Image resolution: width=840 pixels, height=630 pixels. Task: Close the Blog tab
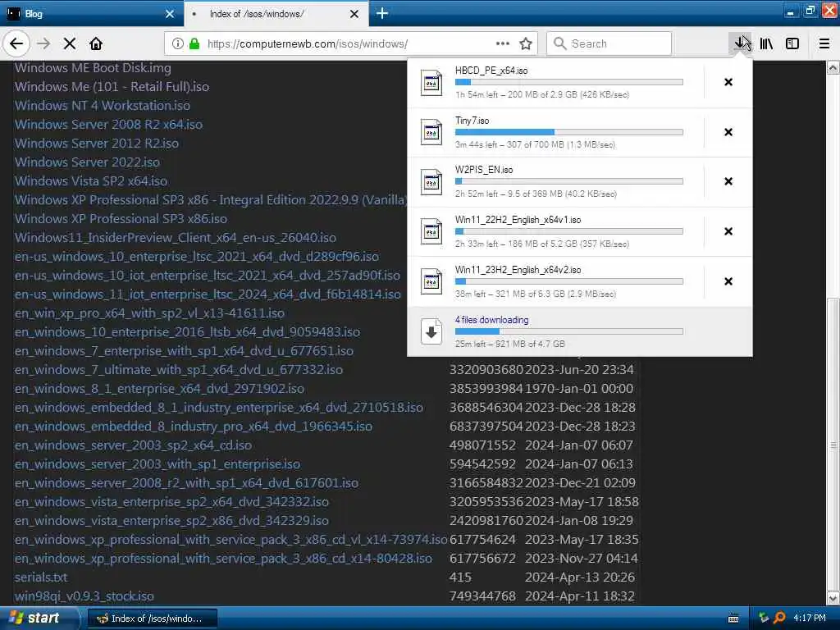pos(169,14)
